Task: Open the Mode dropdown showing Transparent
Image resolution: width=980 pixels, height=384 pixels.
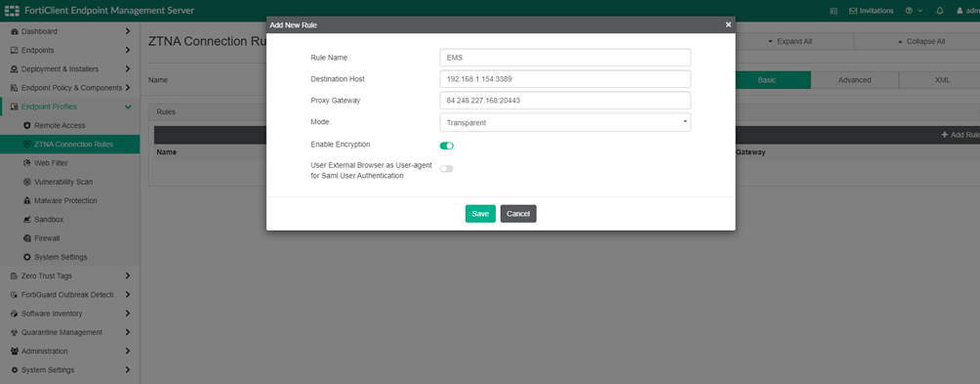Action: [565, 122]
